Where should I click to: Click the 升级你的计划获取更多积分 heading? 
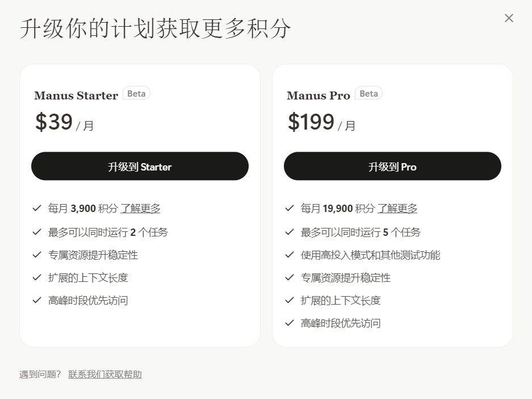[156, 28]
